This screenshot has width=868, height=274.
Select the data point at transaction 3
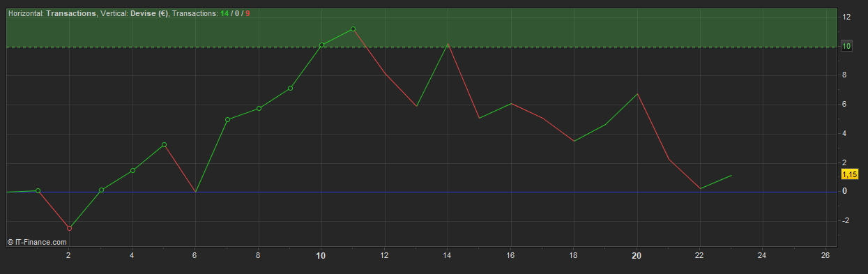[101, 190]
